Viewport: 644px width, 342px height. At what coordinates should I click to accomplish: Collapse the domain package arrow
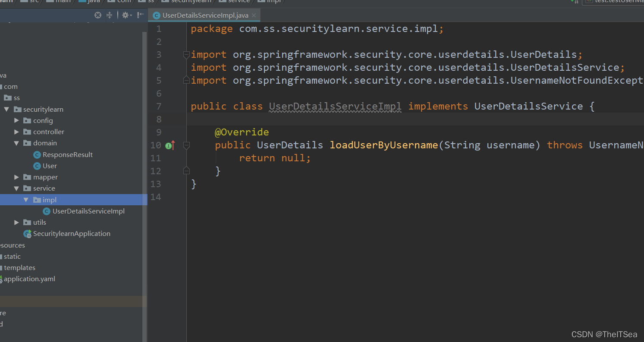tap(16, 143)
